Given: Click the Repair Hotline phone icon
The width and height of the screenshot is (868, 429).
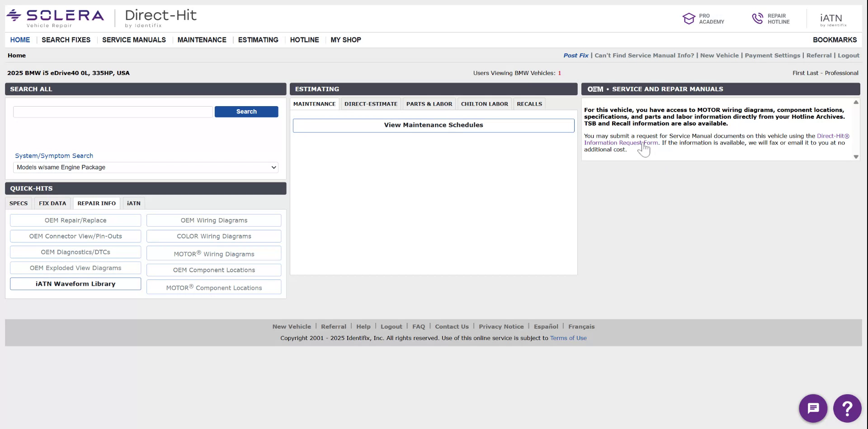Looking at the screenshot, I should click(759, 18).
